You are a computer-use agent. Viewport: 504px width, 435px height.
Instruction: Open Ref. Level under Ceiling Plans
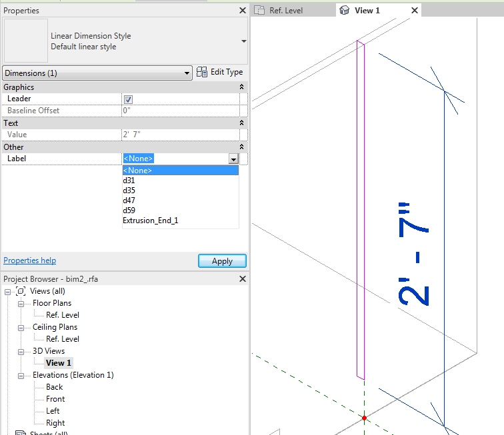click(63, 339)
